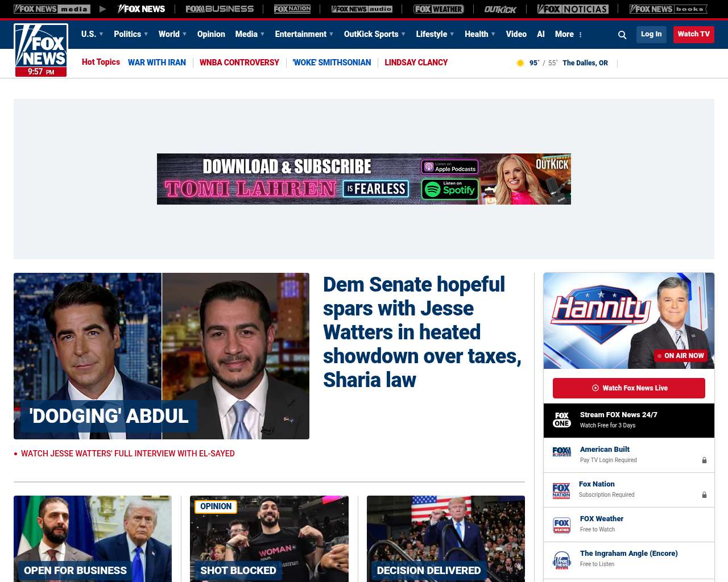Screen dimensions: 728x582
Task: Click the 95° high temperature reading
Action: (534, 63)
